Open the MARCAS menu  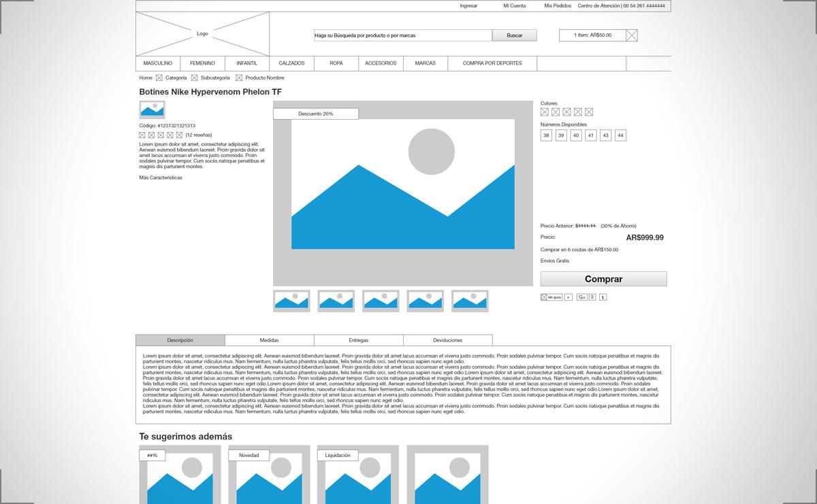pyautogui.click(x=426, y=63)
